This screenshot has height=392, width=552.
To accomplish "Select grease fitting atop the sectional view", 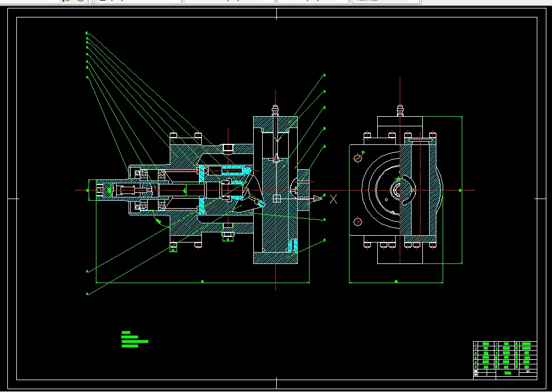I will [x=275, y=110].
